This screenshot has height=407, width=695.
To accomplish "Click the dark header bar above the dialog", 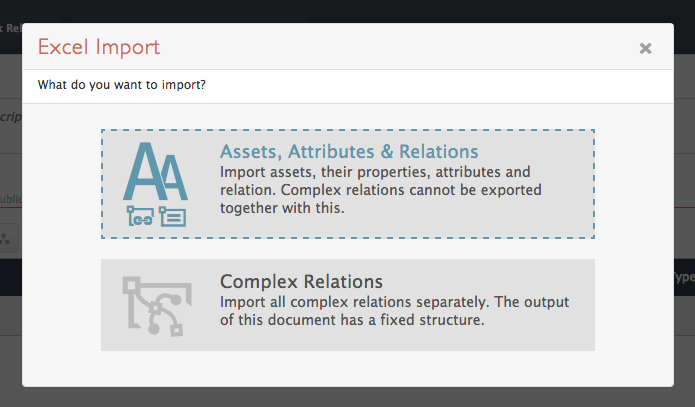I will pos(348,11).
